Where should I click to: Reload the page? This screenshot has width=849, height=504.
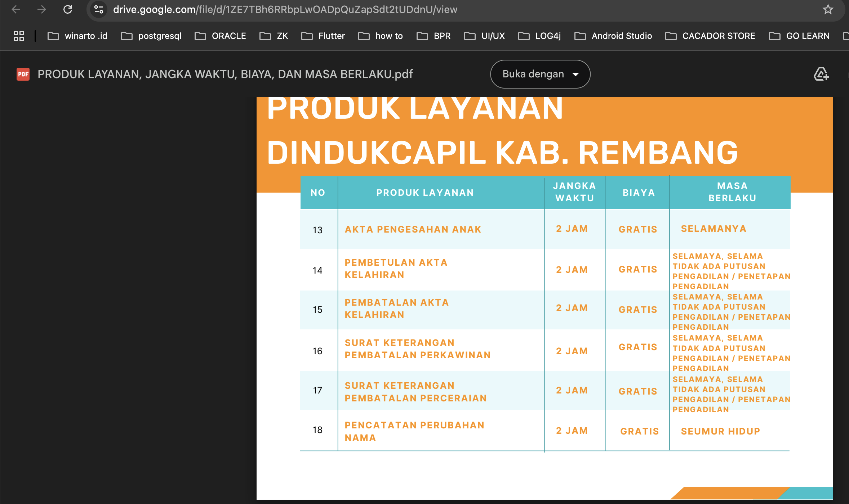click(68, 9)
